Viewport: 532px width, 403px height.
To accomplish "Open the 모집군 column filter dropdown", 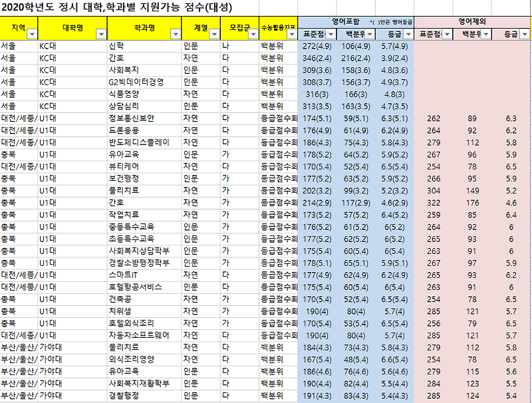I will point(253,35).
